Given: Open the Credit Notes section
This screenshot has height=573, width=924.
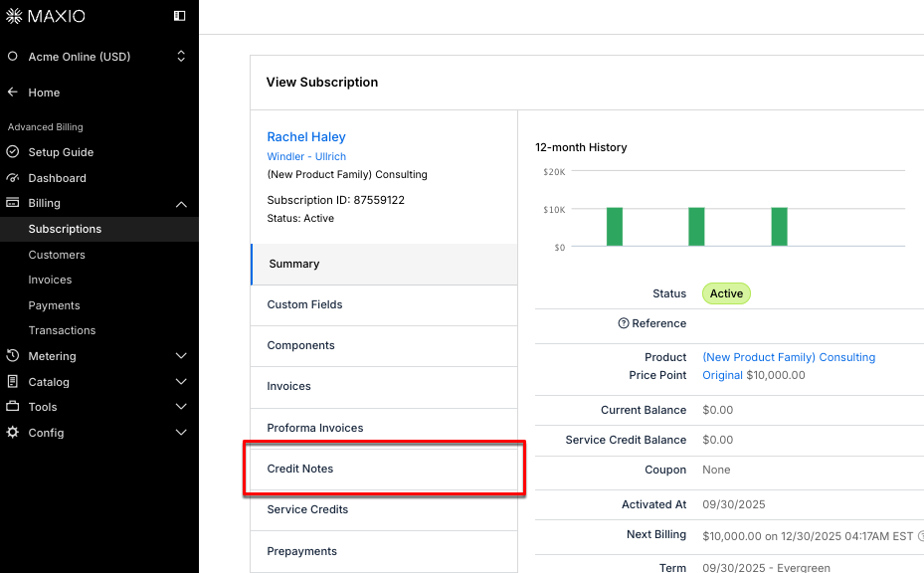Looking at the screenshot, I should coord(298,468).
